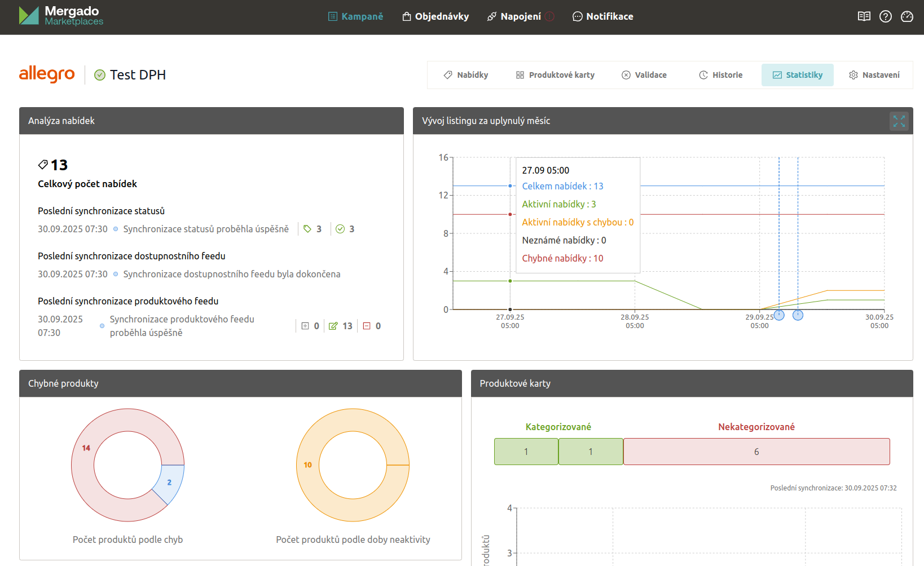Click the help question mark icon
This screenshot has height=566, width=924.
[886, 16]
